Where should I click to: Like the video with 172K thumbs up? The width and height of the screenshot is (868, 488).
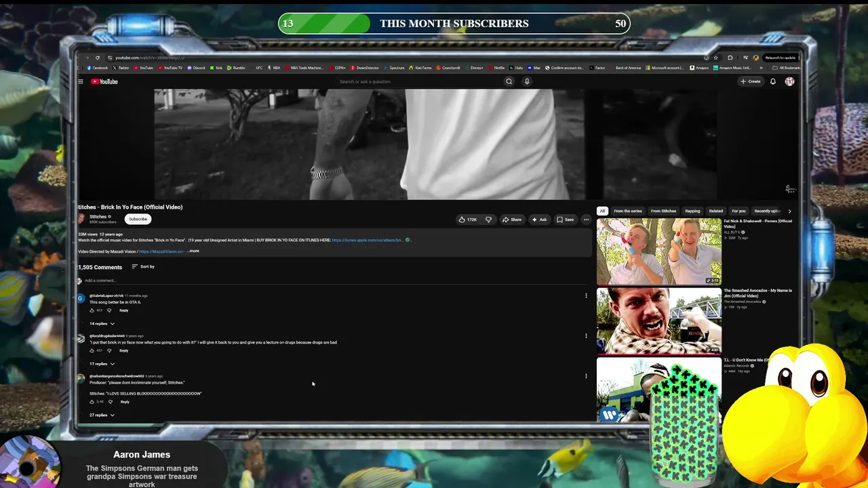click(468, 220)
